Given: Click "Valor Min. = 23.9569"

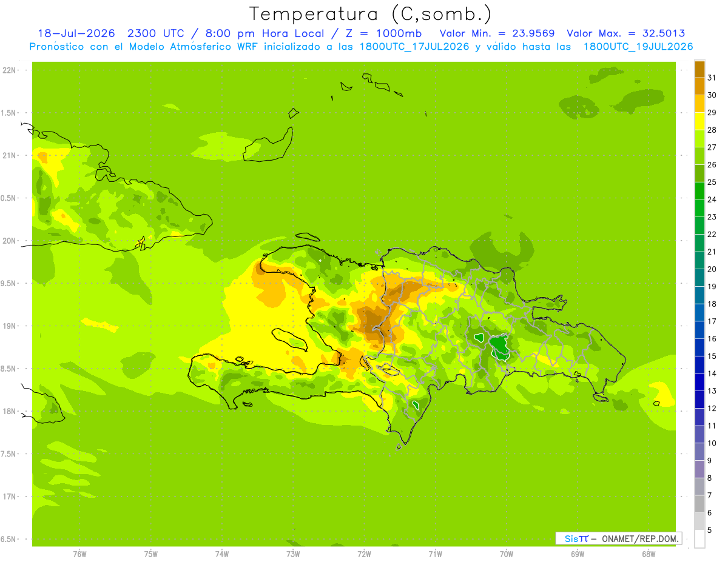Looking at the screenshot, I should (x=497, y=33).
